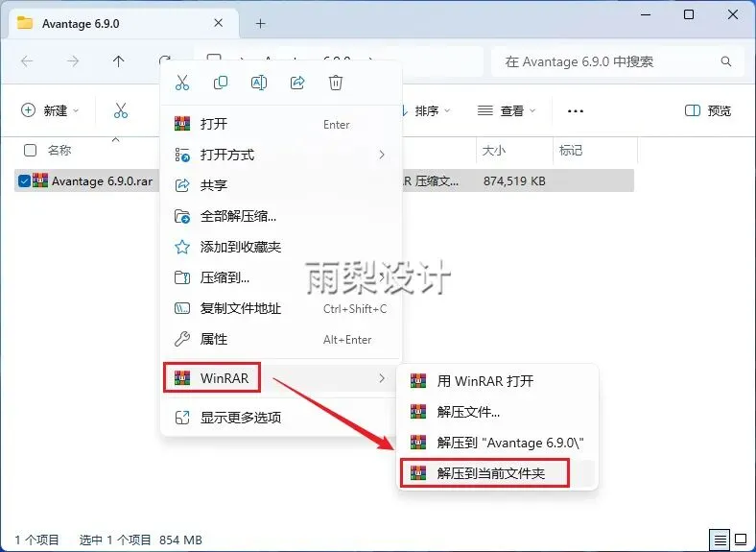This screenshot has height=552, width=756.
Task: Go back with the left arrow
Action: click(x=27, y=61)
